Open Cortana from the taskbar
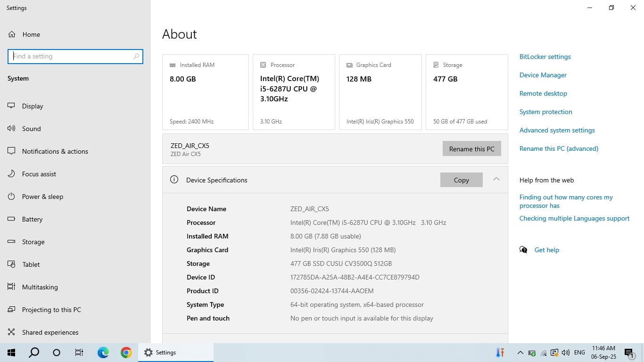Image resolution: width=644 pixels, height=362 pixels. click(x=57, y=352)
